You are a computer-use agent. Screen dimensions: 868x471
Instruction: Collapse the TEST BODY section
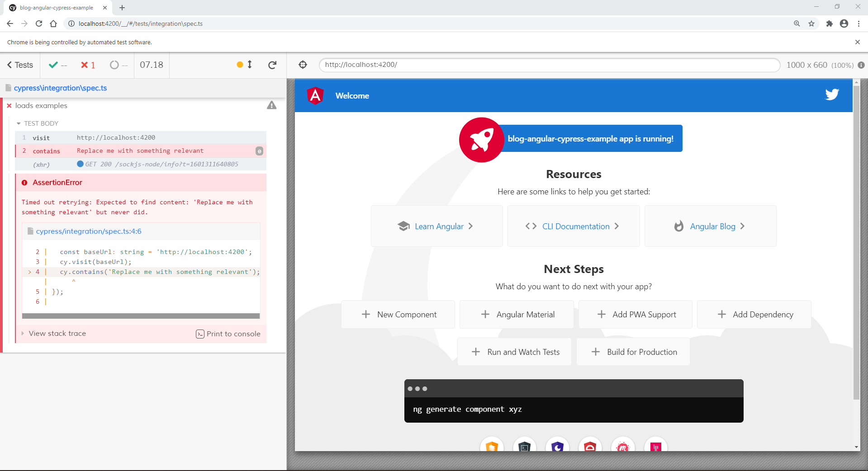point(38,123)
